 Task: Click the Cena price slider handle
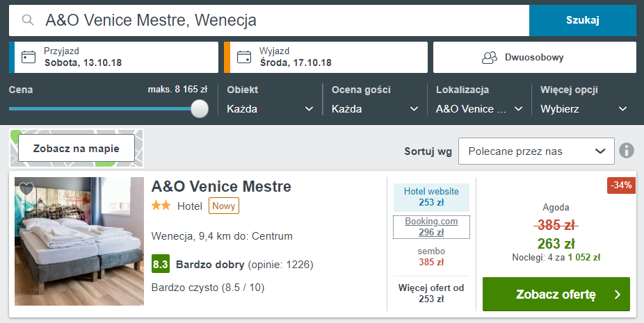(200, 109)
